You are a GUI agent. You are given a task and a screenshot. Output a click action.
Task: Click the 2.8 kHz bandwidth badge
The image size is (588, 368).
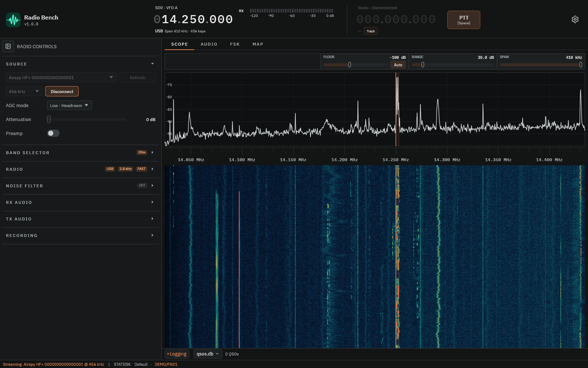pyautogui.click(x=126, y=169)
